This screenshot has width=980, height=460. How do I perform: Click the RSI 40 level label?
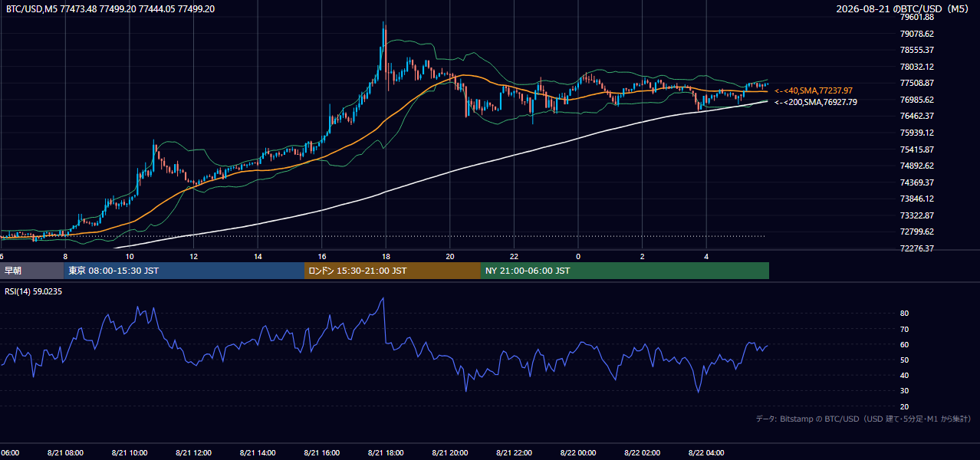click(x=904, y=375)
